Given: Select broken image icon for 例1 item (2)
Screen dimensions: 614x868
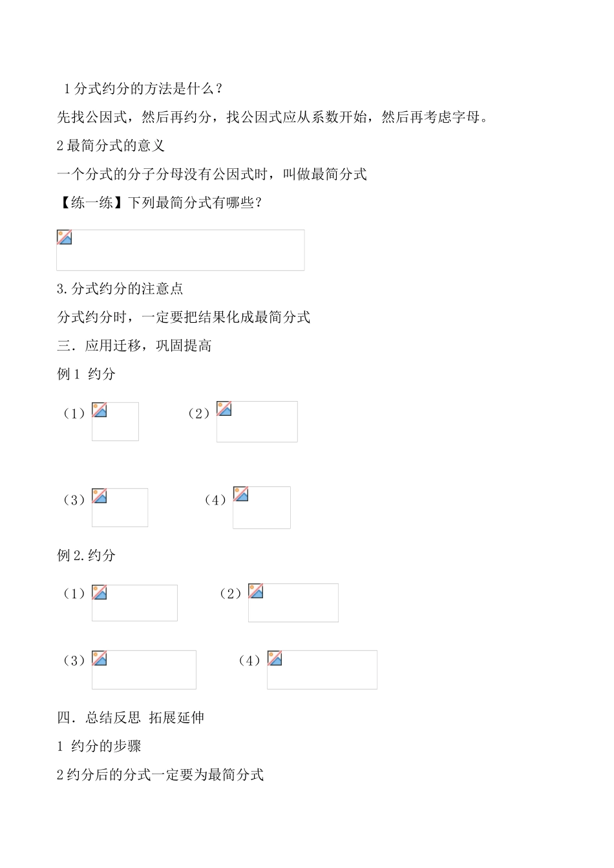Looking at the screenshot, I should click(224, 409).
